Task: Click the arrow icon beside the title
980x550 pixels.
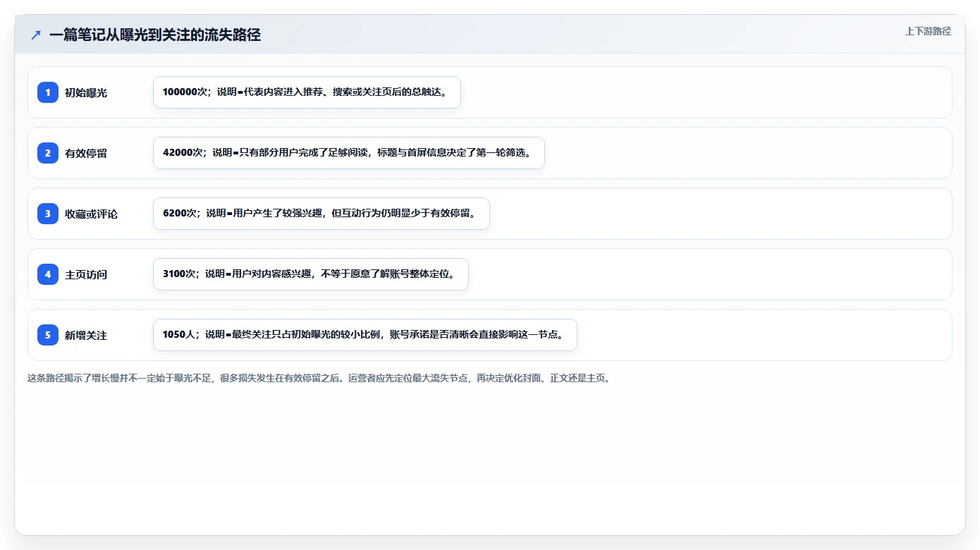Action: click(x=36, y=35)
